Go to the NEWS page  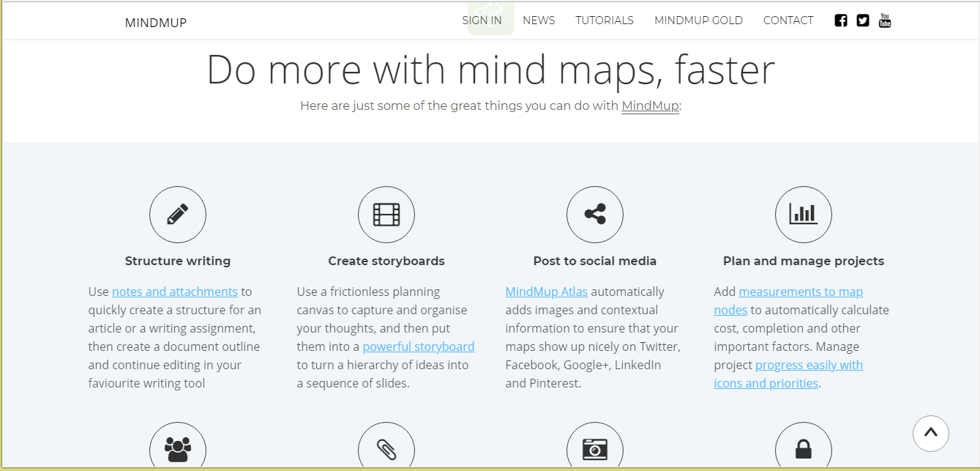click(x=539, y=21)
